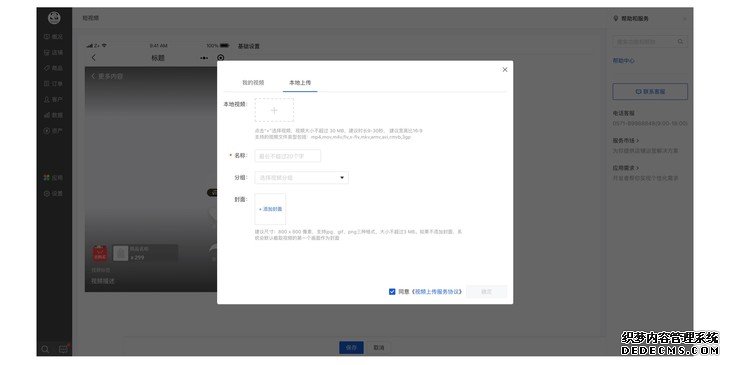Click the 添加封面 add cover box
The height and width of the screenshot is (365, 730).
270,209
